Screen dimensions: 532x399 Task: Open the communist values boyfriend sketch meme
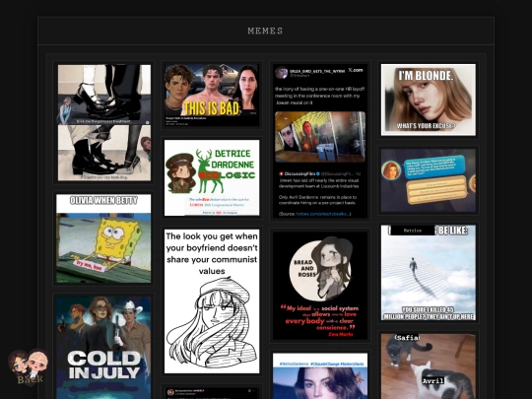[x=212, y=301]
